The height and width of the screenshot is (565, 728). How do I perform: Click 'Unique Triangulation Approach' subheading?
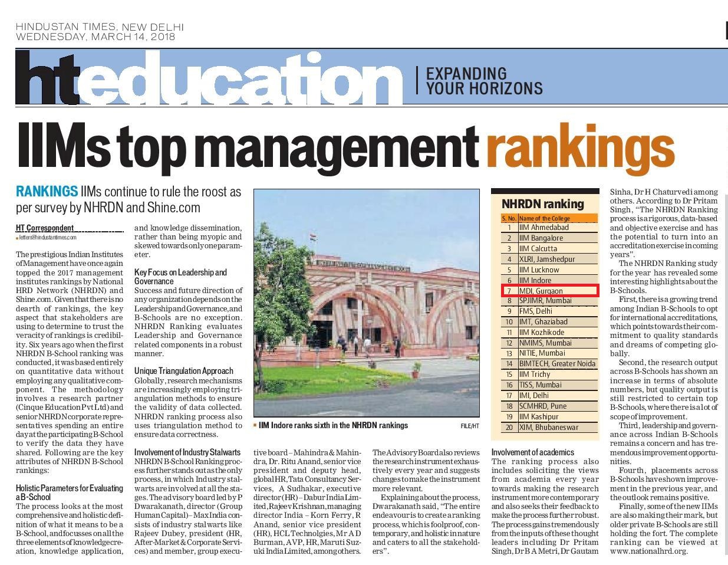[x=183, y=371]
